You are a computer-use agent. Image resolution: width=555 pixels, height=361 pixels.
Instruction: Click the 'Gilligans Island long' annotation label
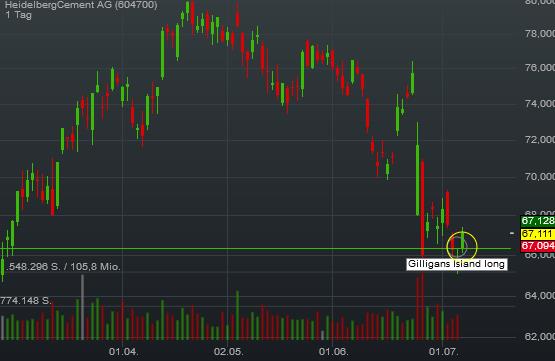(x=456, y=264)
